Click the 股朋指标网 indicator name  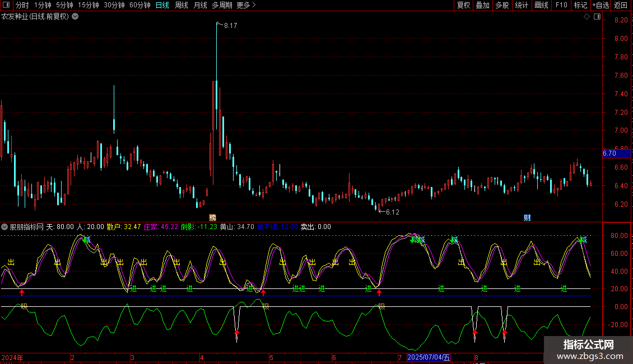point(27,227)
